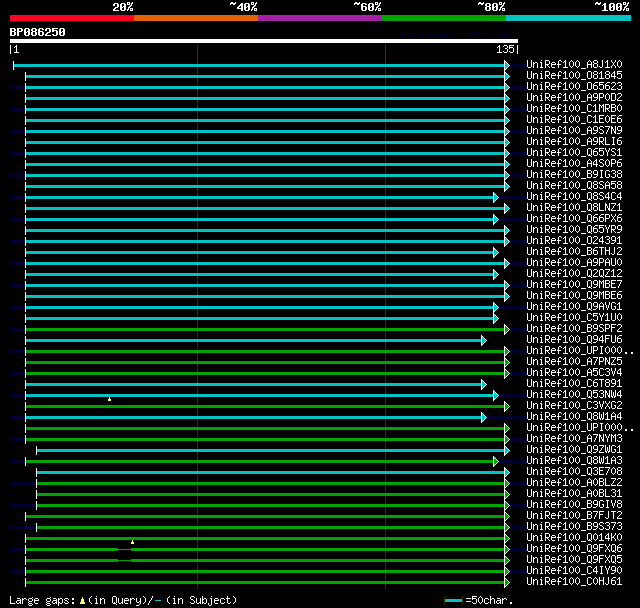Click the UniRef100_A0BL31 label

tap(574, 494)
